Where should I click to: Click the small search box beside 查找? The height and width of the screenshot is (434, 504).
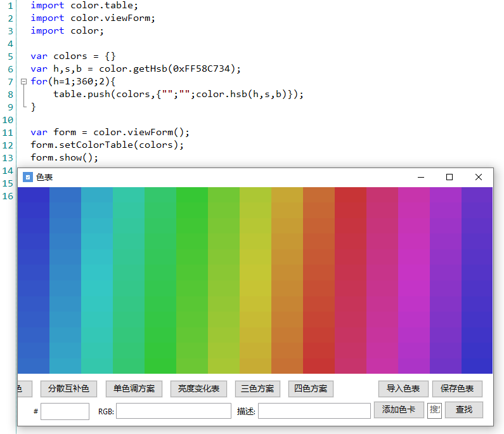point(434,411)
